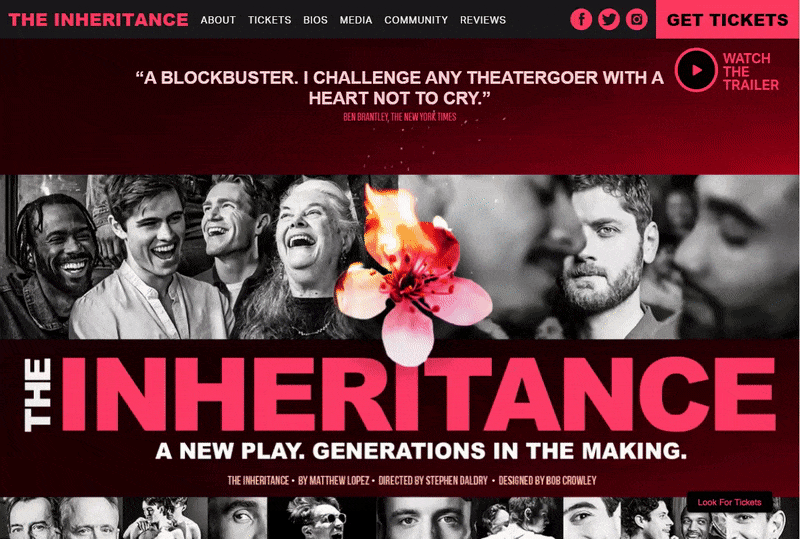Open the Reviews menu item
The image size is (800, 539).
pos(483,20)
